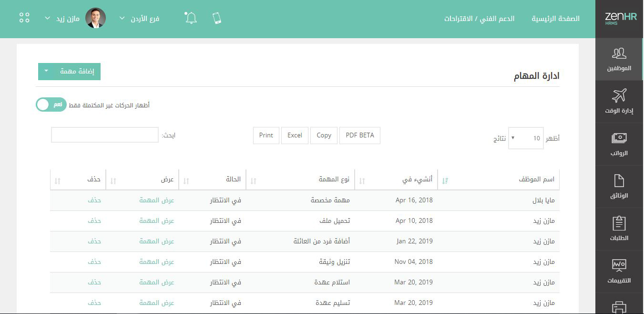Open الطلبات requests clipboard icon

click(619, 223)
